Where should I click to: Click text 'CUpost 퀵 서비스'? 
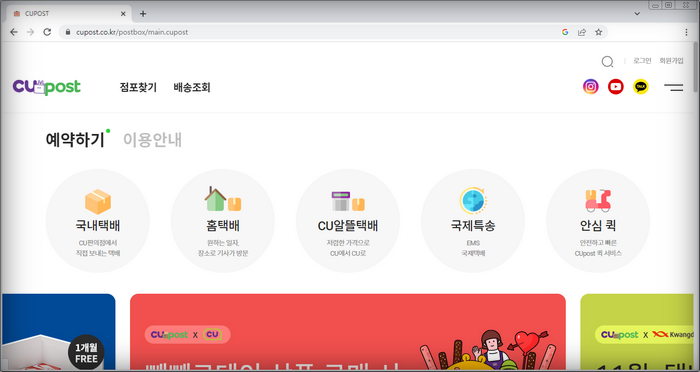598,253
